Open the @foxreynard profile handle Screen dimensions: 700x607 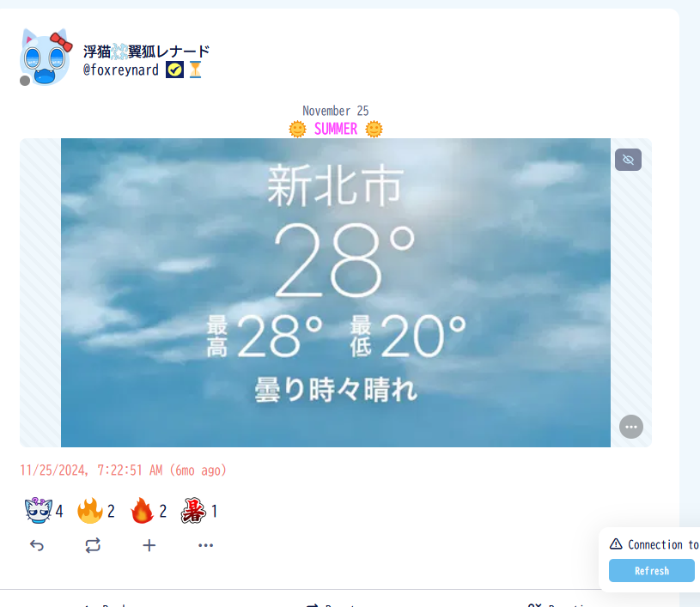tap(121, 70)
